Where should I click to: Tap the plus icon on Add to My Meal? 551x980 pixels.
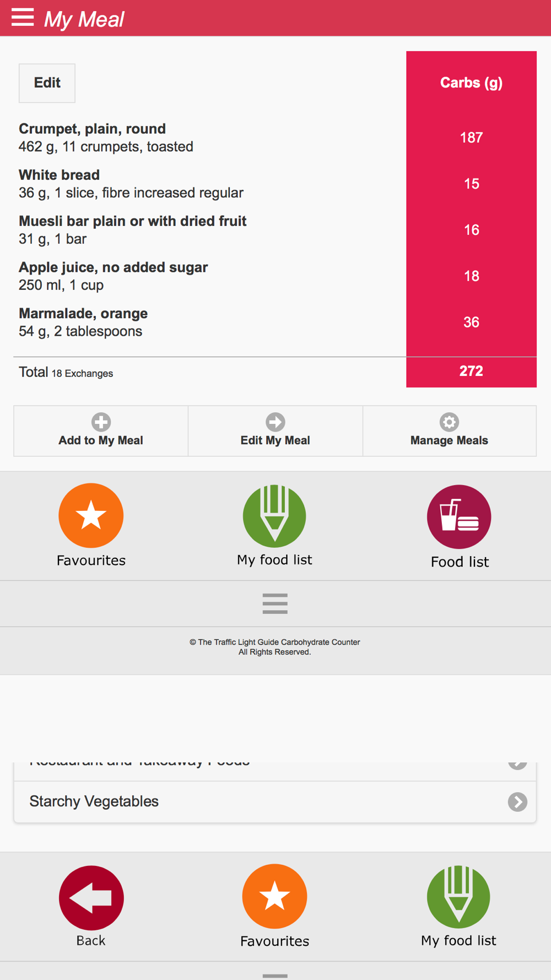pos(101,422)
